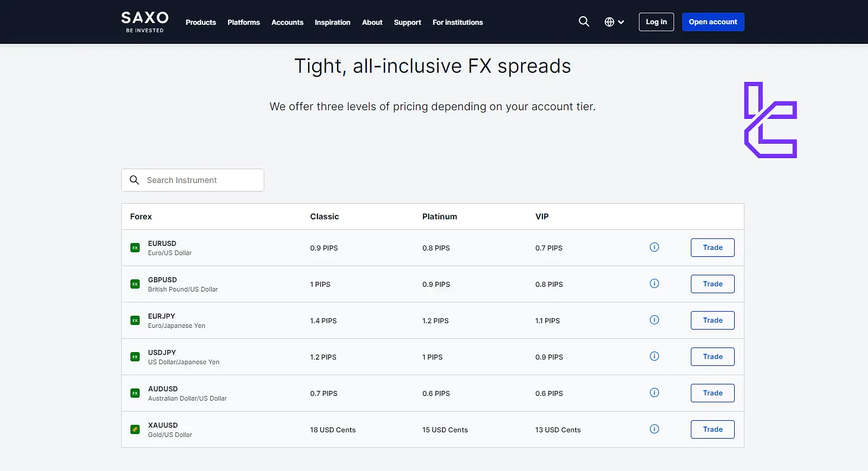Screen dimensions: 868x471
Task: Click the Classic column header
Action: 324,216
